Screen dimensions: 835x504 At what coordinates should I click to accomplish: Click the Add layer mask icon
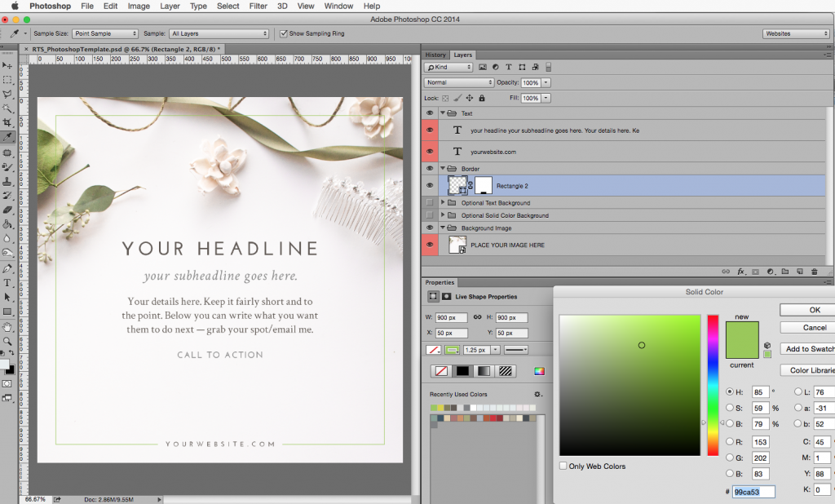click(x=754, y=272)
